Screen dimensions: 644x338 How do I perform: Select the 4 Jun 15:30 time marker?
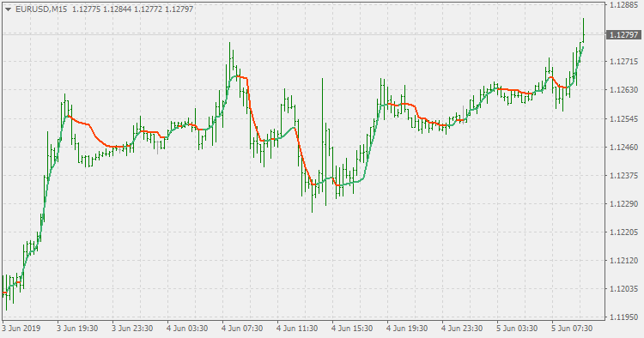[352, 329]
